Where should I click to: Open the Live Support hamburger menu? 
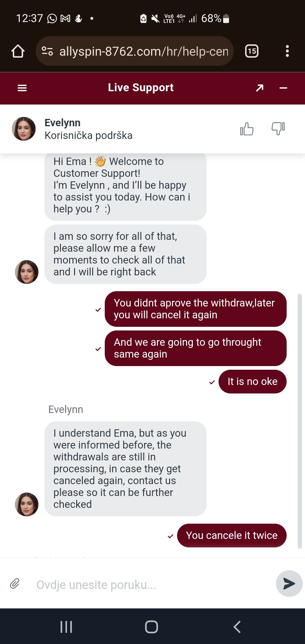(22, 88)
